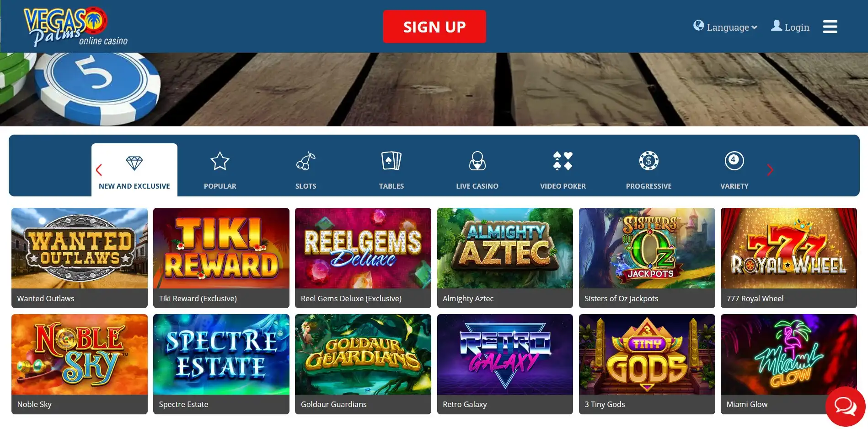The height and width of the screenshot is (429, 868).
Task: Click the Tiki Reward (Exclusive) label
Action: [x=198, y=299]
